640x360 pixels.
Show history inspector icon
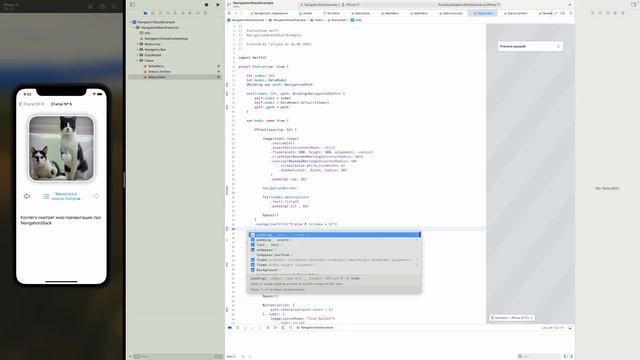tap(600, 13)
